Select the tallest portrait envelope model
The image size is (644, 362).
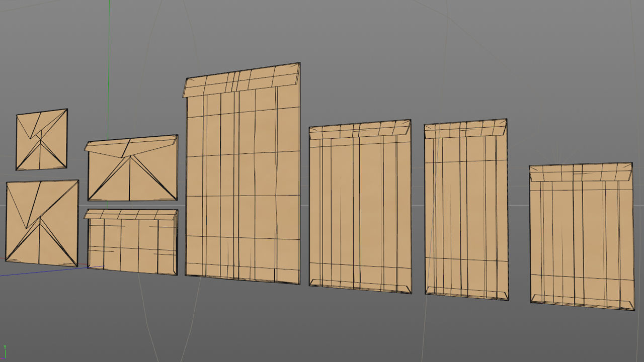(x=242, y=173)
